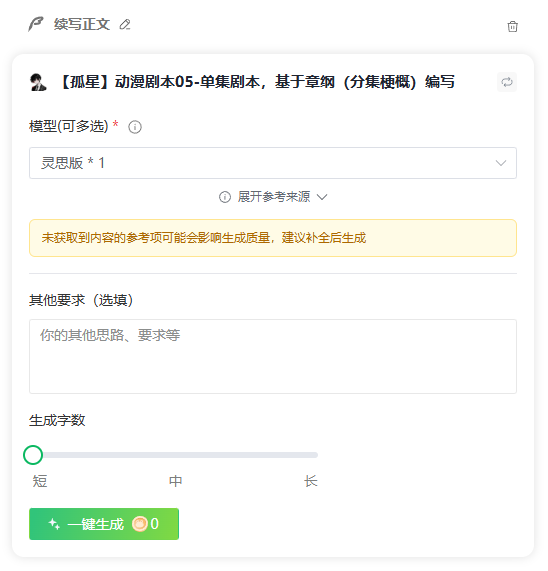Click the info icon beside 模型(可多选)

[x=135, y=127]
